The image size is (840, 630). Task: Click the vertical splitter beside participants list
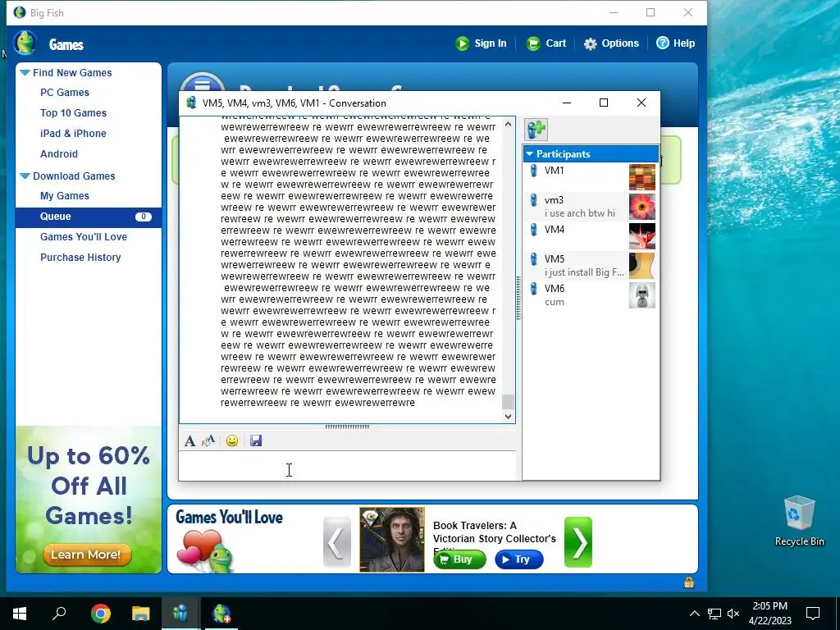518,298
